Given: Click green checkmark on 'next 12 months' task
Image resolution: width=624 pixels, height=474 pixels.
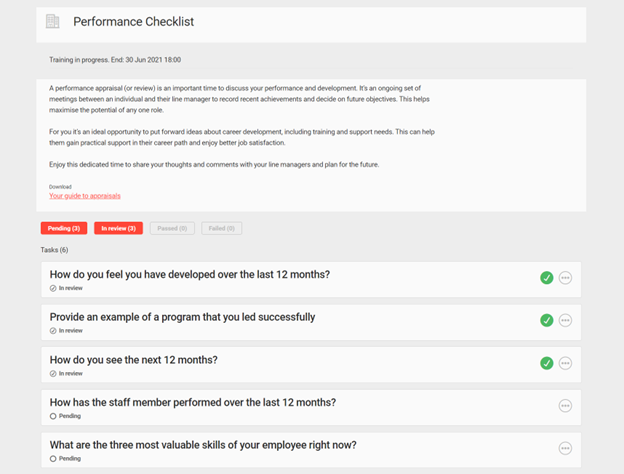Looking at the screenshot, I should pyautogui.click(x=546, y=363).
